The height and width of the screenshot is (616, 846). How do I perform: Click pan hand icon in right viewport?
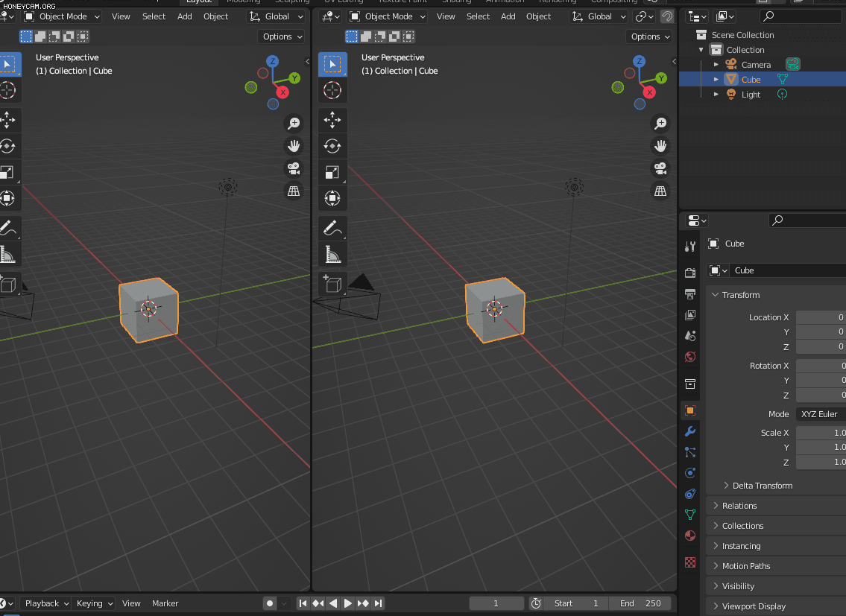tap(660, 146)
